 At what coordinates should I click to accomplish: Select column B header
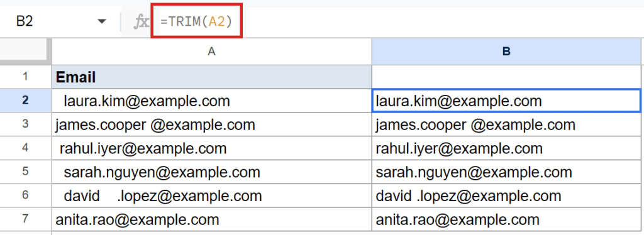(506, 51)
